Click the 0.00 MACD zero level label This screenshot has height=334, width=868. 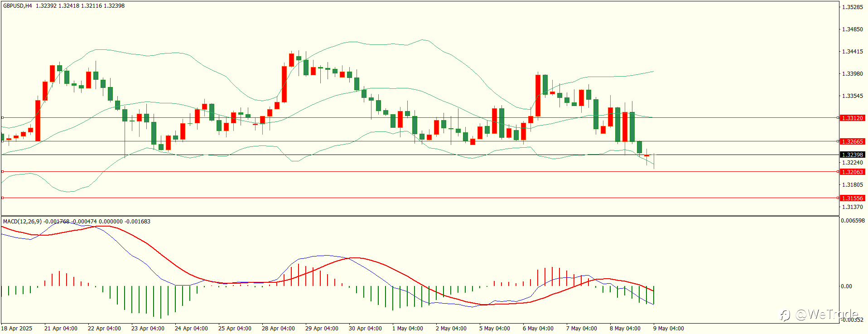tap(846, 286)
